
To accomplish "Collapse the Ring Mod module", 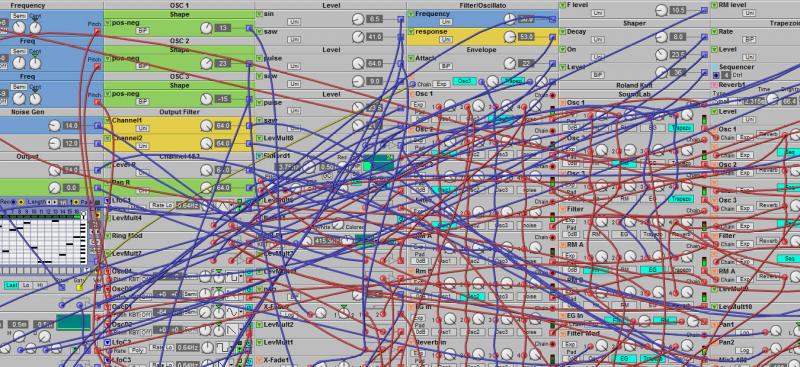I will tap(107, 236).
